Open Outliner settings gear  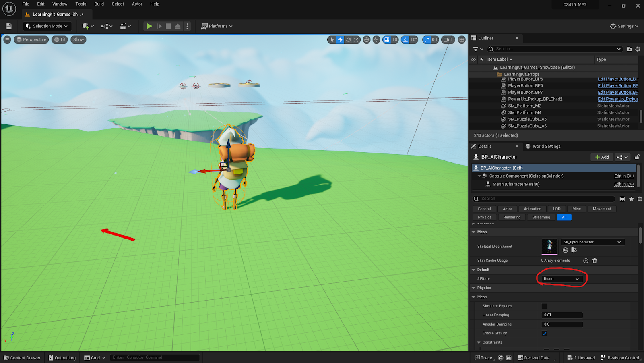pyautogui.click(x=638, y=49)
